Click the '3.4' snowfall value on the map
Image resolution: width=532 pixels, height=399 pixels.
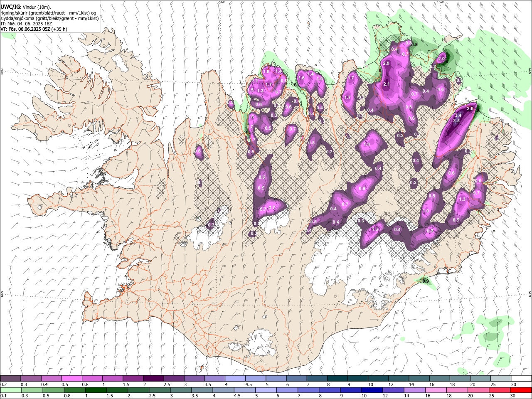click(458, 115)
